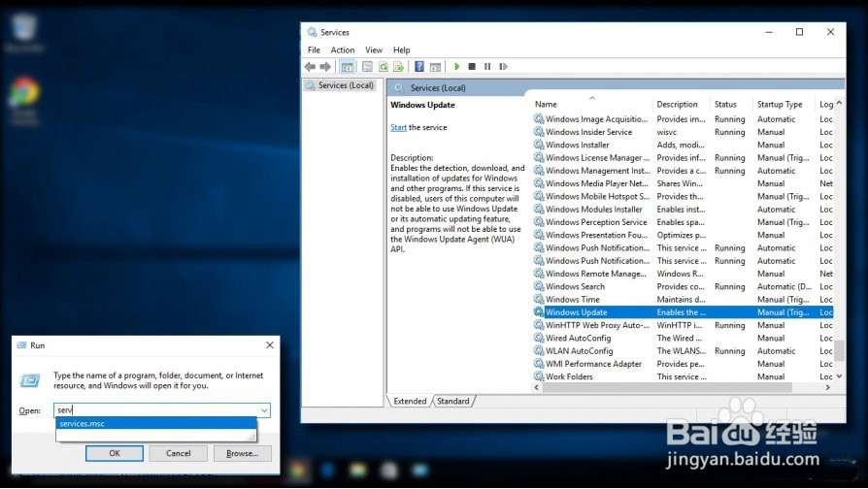Click Cancel in the Run dialog
This screenshot has width=868, height=489.
pos(179,453)
